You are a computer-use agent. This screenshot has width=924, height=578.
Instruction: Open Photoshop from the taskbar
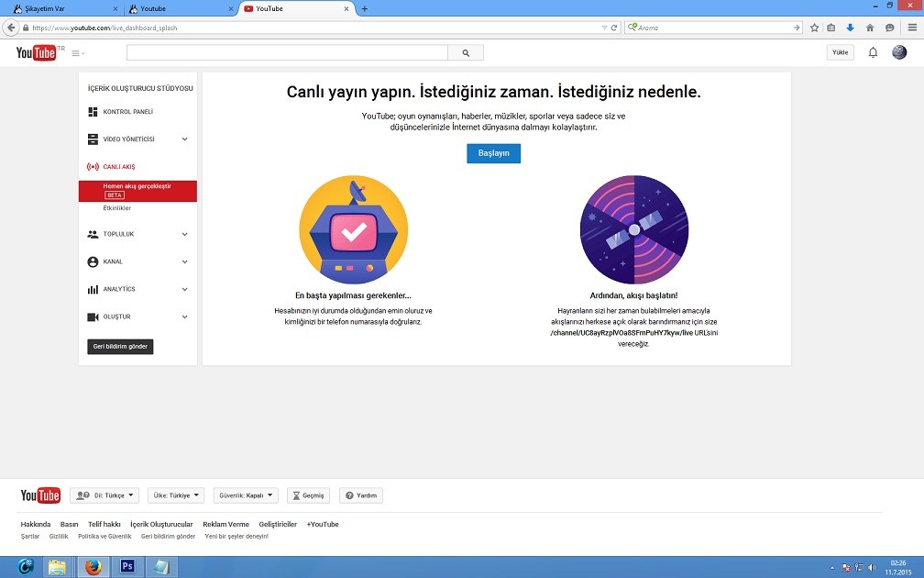coord(126,567)
